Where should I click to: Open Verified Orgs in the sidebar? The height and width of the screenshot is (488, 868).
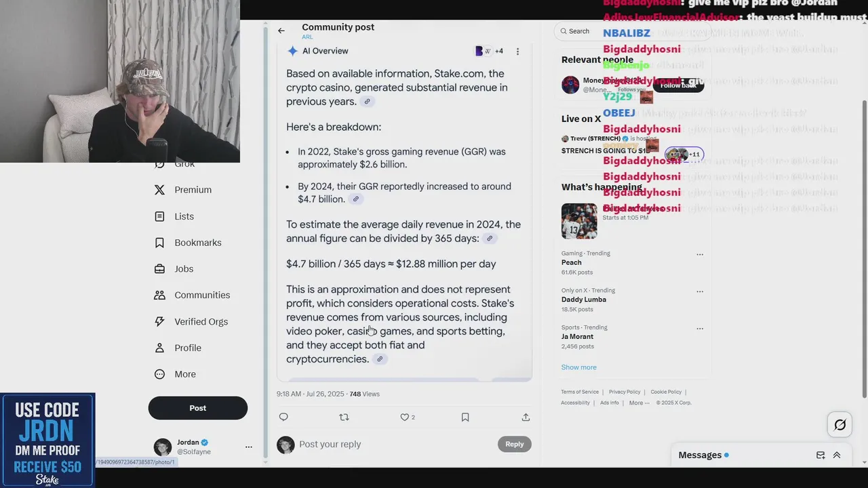tap(191, 321)
